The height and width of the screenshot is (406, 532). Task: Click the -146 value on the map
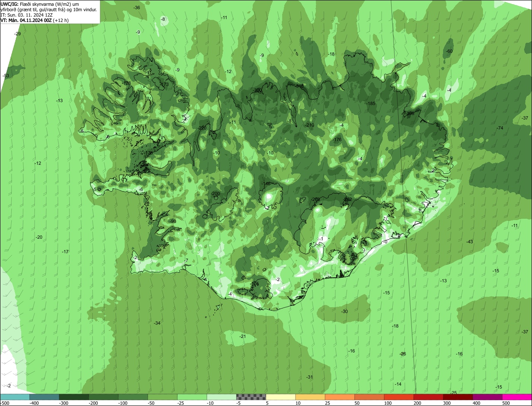click(266, 184)
